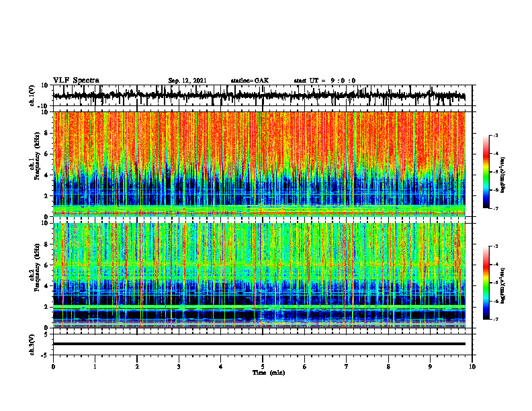Click the "ch.3(V)" axis label

click(x=32, y=345)
